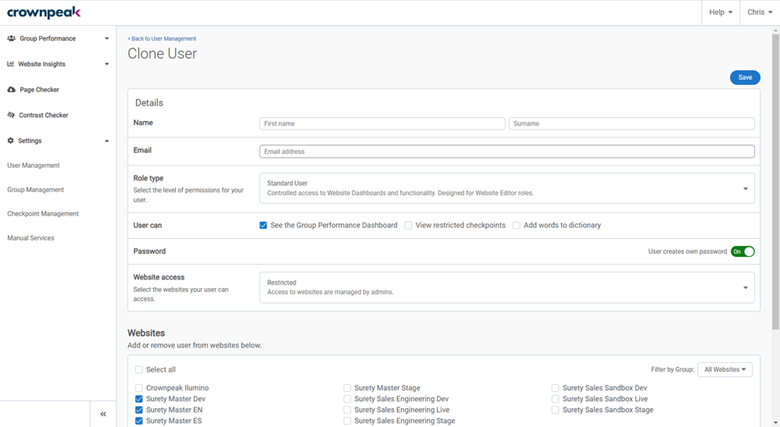Click the Surname field
780x427 pixels.
(x=632, y=123)
